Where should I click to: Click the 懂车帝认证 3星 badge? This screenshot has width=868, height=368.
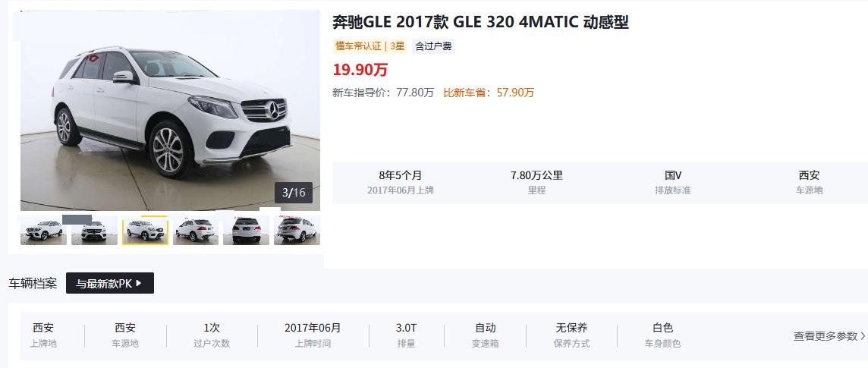coord(370,46)
